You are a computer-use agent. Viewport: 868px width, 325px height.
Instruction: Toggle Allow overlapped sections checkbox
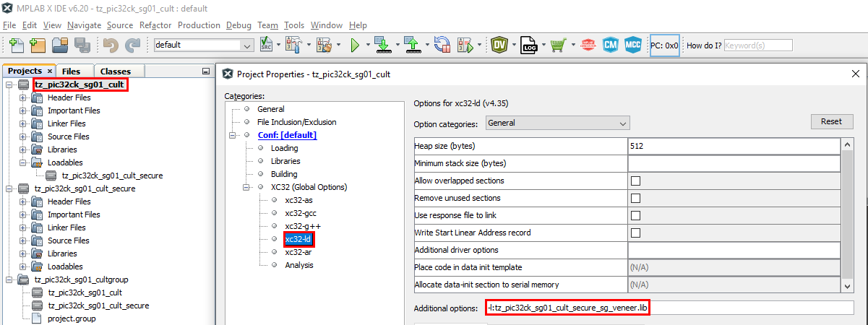click(636, 181)
